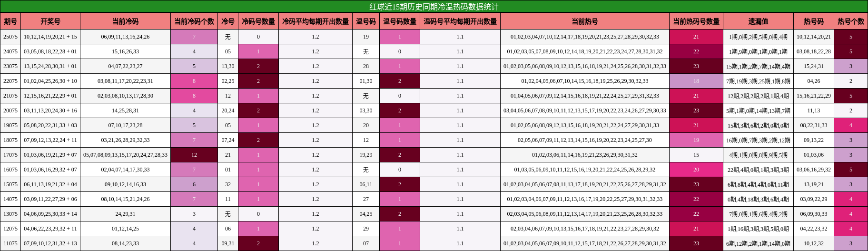The height and width of the screenshot is (251, 868).
Task: Click period cell 17075
Action: [x=10, y=155]
